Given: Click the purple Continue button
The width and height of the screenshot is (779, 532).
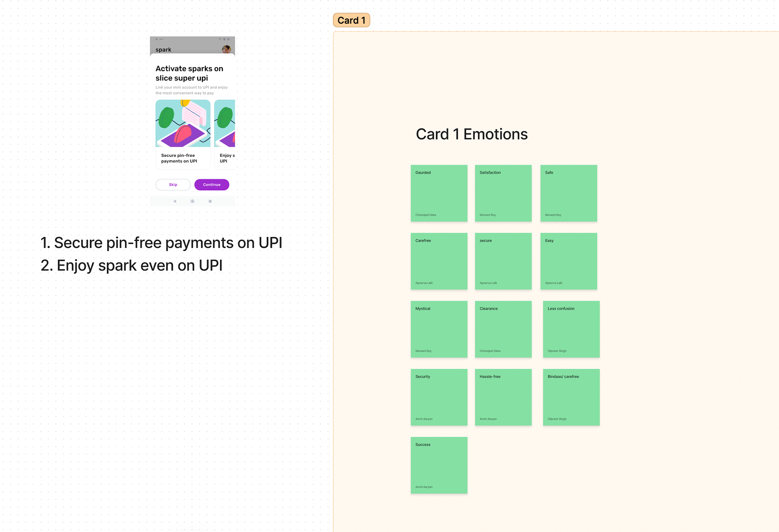Looking at the screenshot, I should pos(212,184).
